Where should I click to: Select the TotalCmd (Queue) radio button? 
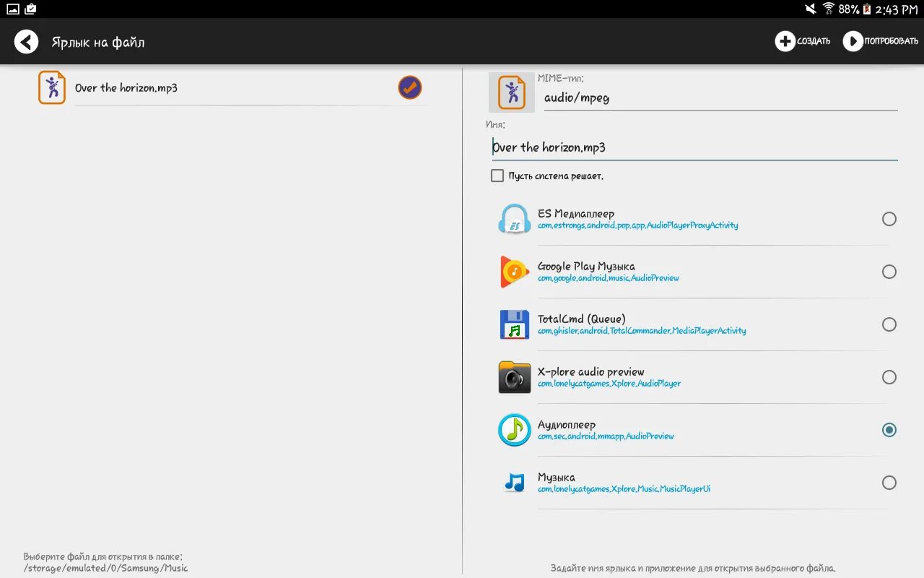889,324
